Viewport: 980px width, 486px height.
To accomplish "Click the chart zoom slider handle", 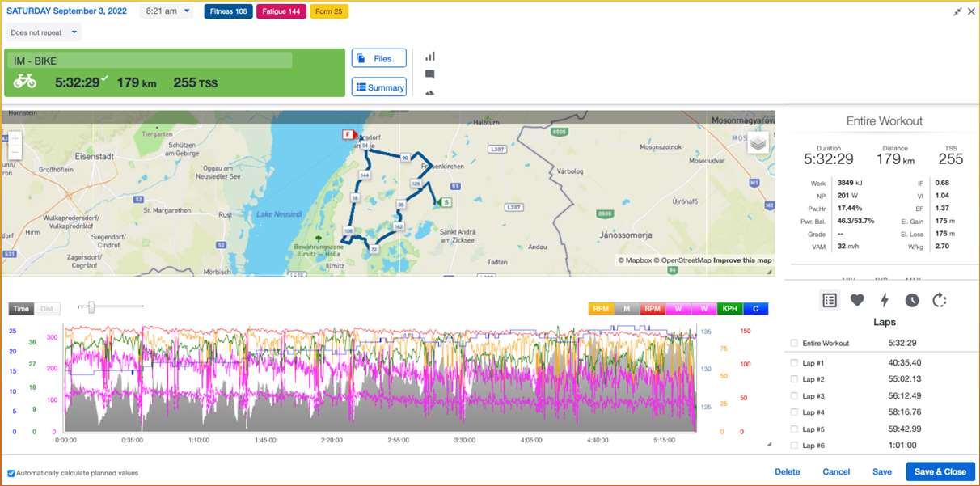I will (x=91, y=306).
